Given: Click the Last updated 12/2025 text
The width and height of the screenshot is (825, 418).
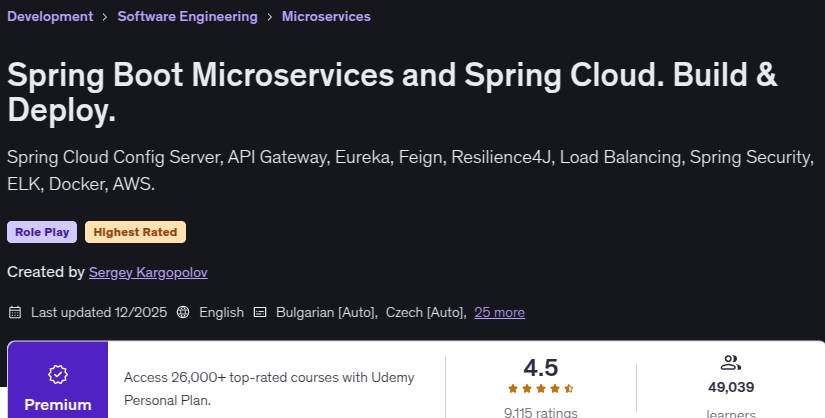Looking at the screenshot, I should point(99,312).
